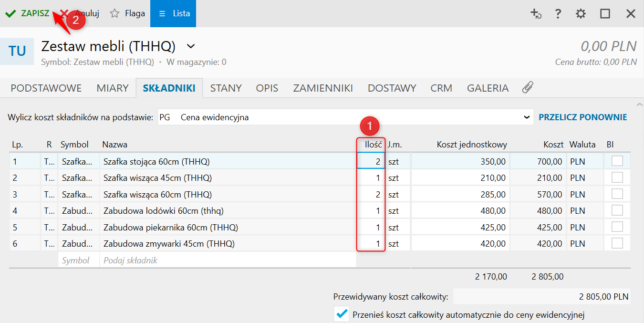The image size is (644, 323).
Task: Open the STANY tab
Action: (226, 88)
